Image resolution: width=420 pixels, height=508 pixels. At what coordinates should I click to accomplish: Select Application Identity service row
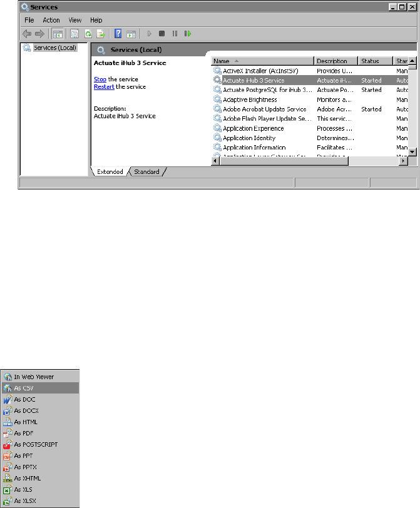[310, 138]
